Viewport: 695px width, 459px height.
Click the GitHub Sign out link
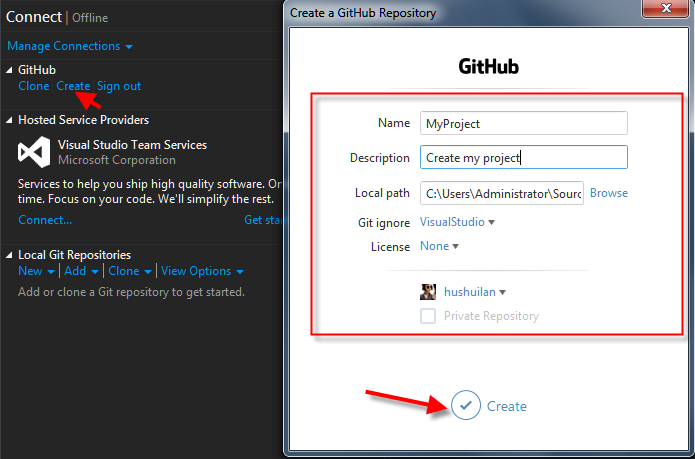(x=119, y=86)
